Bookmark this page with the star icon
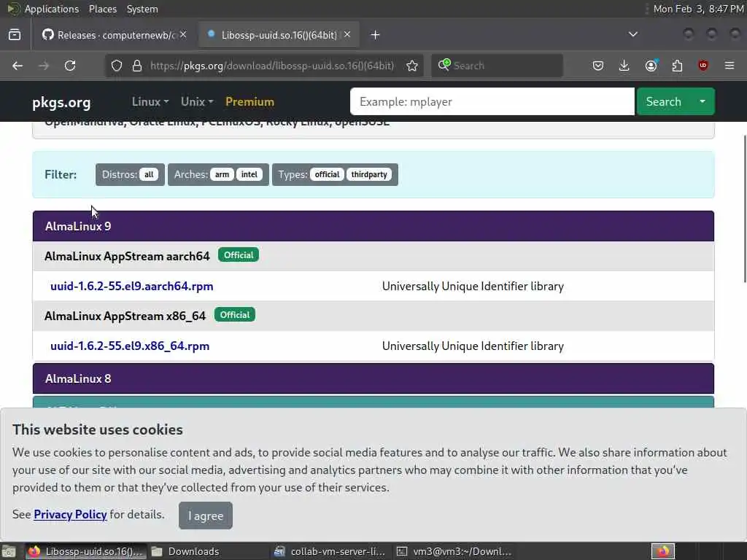The image size is (747, 560). click(412, 66)
